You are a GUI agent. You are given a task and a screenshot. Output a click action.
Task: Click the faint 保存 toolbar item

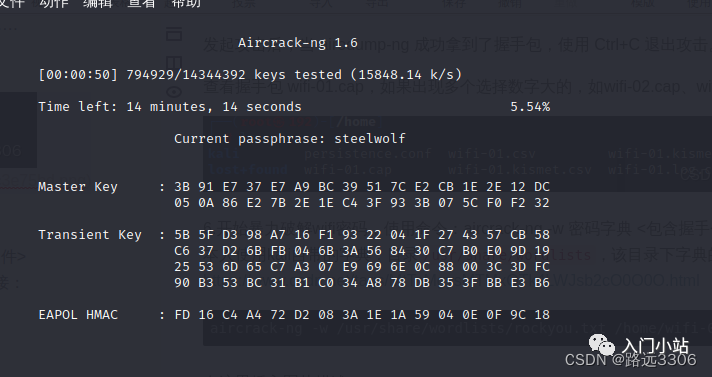[454, 4]
